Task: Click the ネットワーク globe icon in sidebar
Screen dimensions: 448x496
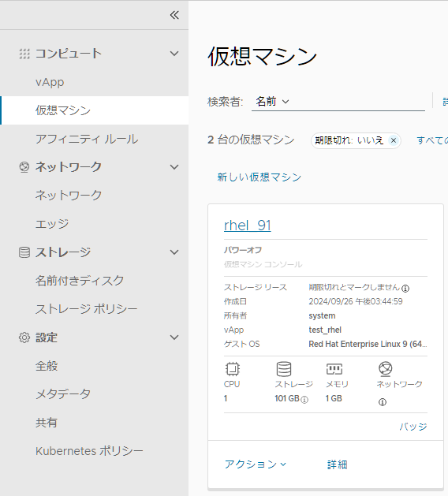Action: [x=24, y=167]
